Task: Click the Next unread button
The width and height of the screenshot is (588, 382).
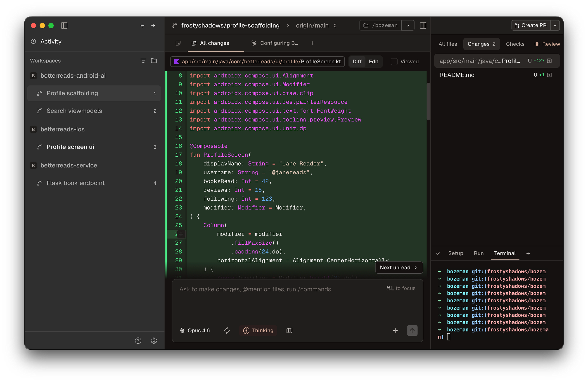Action: coord(399,268)
